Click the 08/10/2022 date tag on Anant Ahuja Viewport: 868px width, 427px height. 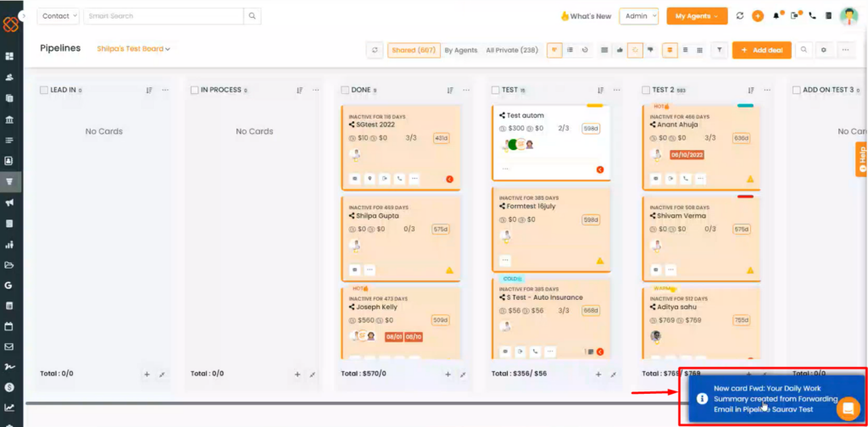[687, 155]
